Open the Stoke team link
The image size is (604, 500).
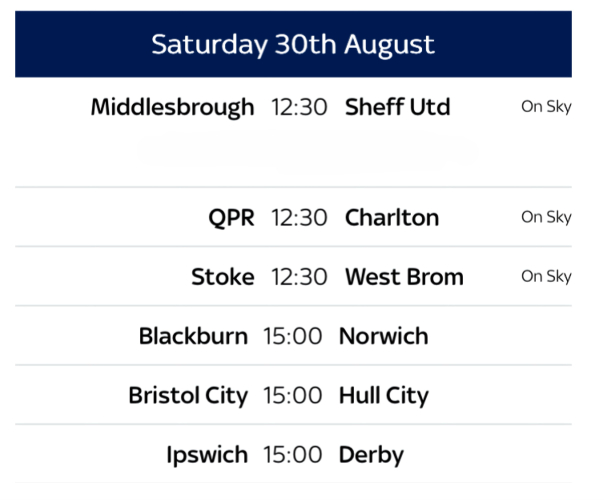pos(222,277)
